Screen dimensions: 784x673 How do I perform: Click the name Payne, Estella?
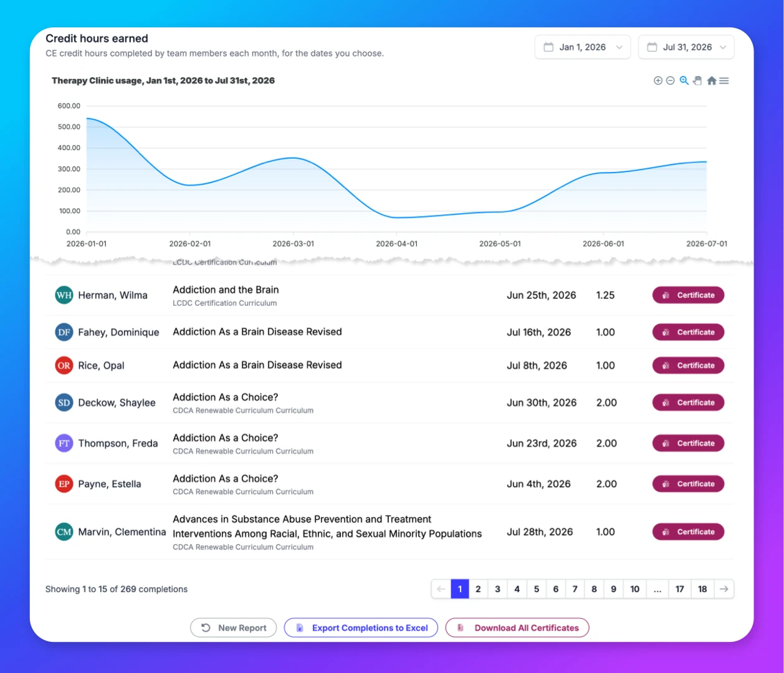pos(110,484)
